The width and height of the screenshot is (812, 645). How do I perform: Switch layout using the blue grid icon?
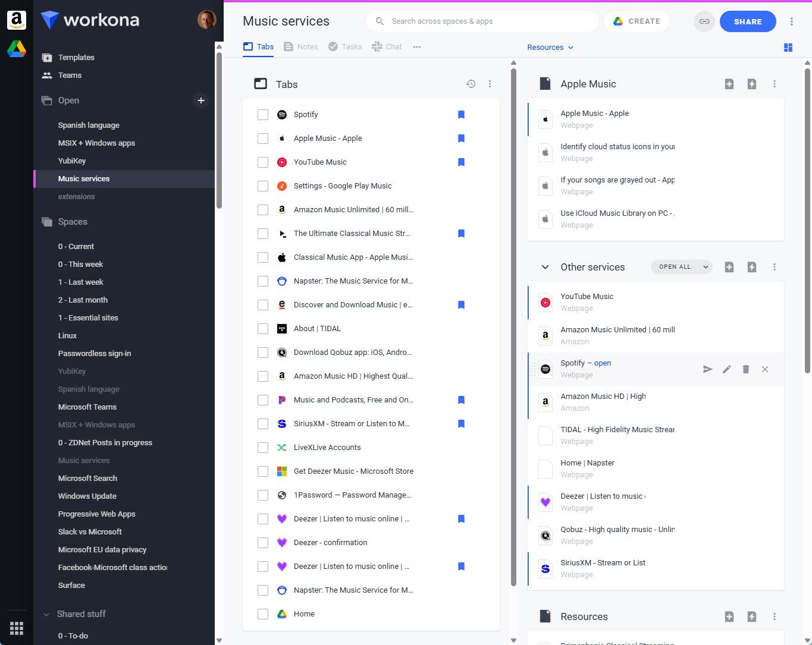(788, 48)
